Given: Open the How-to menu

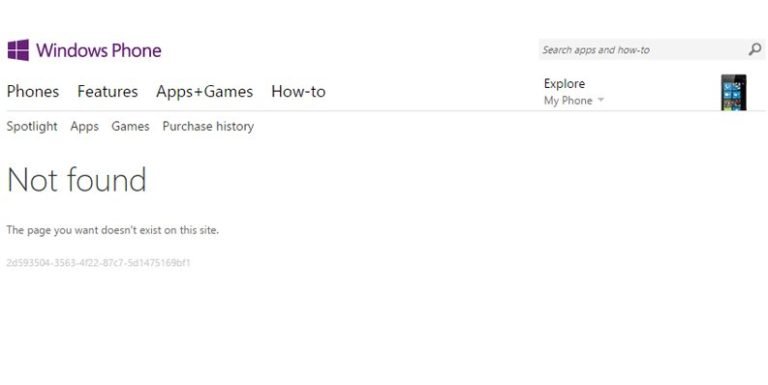Looking at the screenshot, I should point(298,92).
